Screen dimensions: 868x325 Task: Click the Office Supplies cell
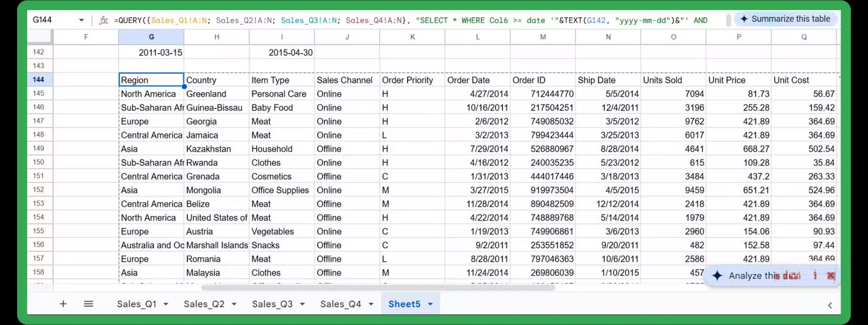tap(282, 190)
